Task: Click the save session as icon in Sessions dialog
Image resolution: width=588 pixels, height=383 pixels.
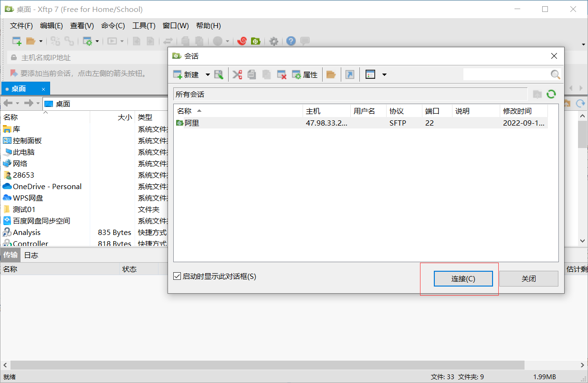Action: point(219,74)
